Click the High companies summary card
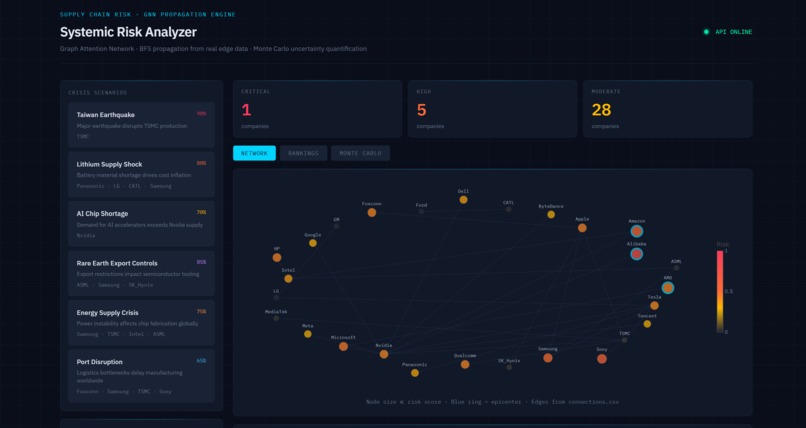Viewport: 806px width, 428px height. [492, 109]
